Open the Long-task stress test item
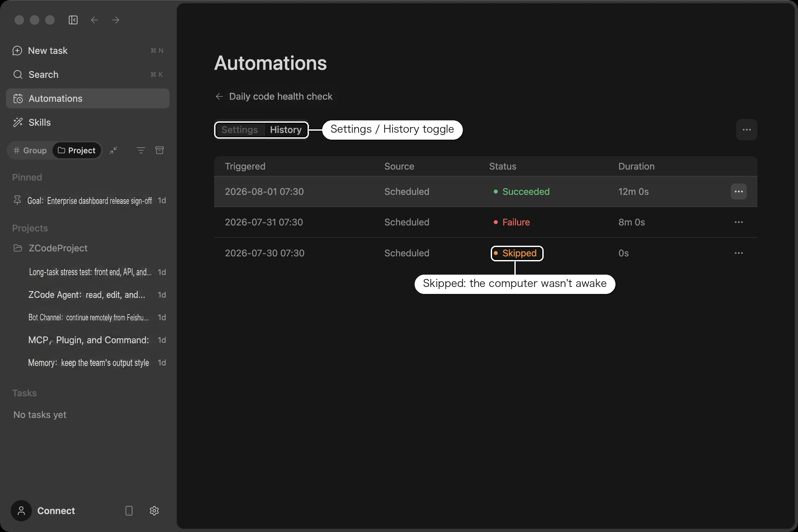Screen dimensions: 798x532 (x=90, y=272)
